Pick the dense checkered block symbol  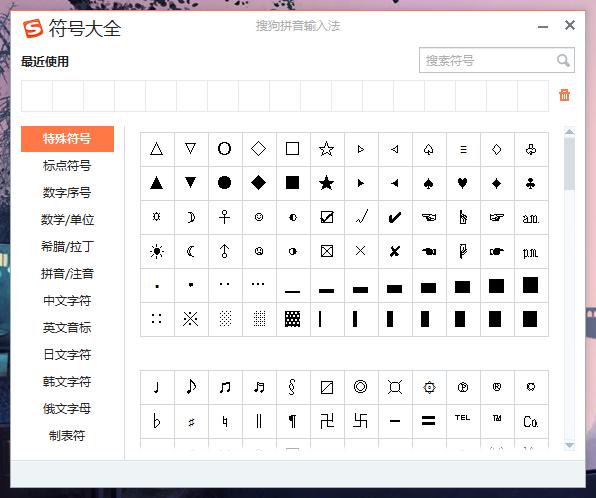pyautogui.click(x=292, y=319)
